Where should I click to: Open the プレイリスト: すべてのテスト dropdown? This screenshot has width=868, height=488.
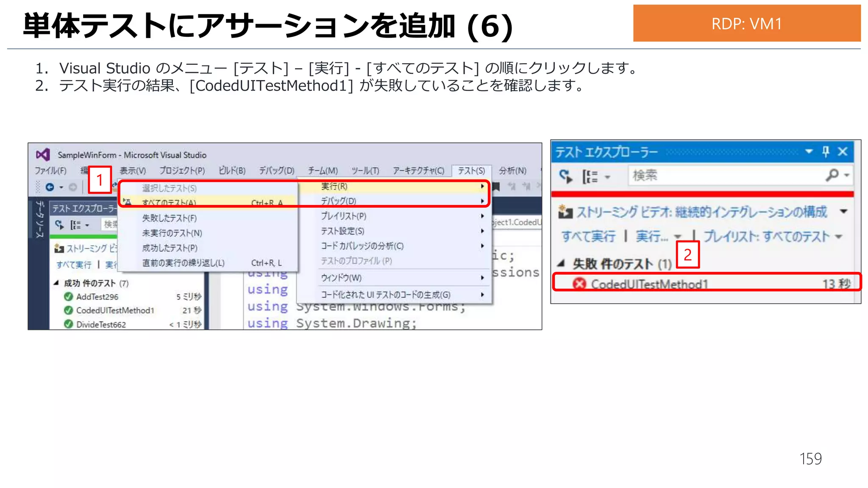pyautogui.click(x=839, y=236)
